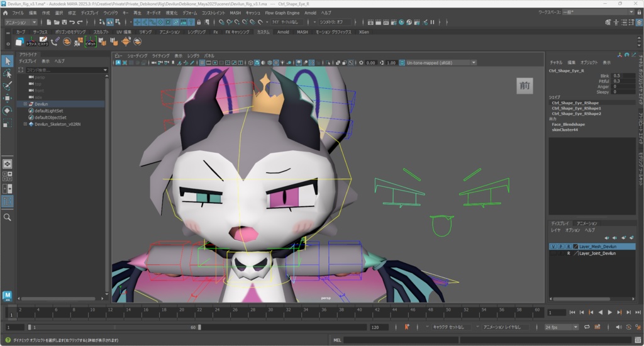Click the range slider bar
644x346 pixels.
(114, 328)
